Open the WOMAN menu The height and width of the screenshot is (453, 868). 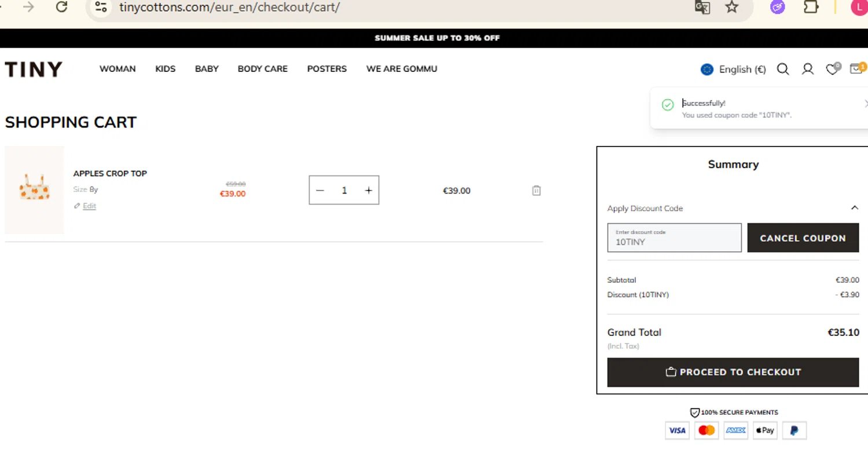tap(117, 69)
